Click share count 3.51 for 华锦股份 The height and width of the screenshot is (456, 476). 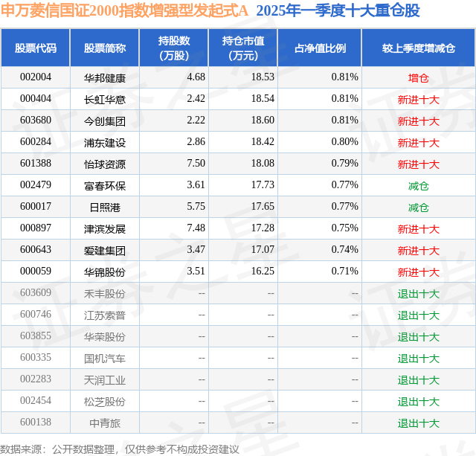(x=196, y=271)
